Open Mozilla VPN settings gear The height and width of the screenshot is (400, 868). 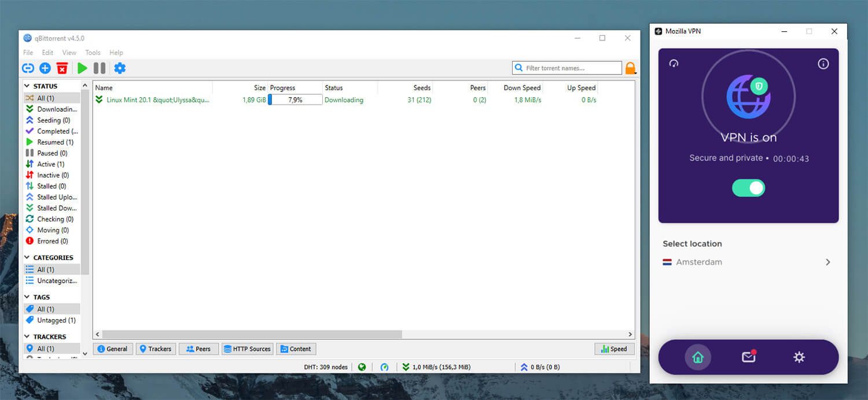click(799, 357)
